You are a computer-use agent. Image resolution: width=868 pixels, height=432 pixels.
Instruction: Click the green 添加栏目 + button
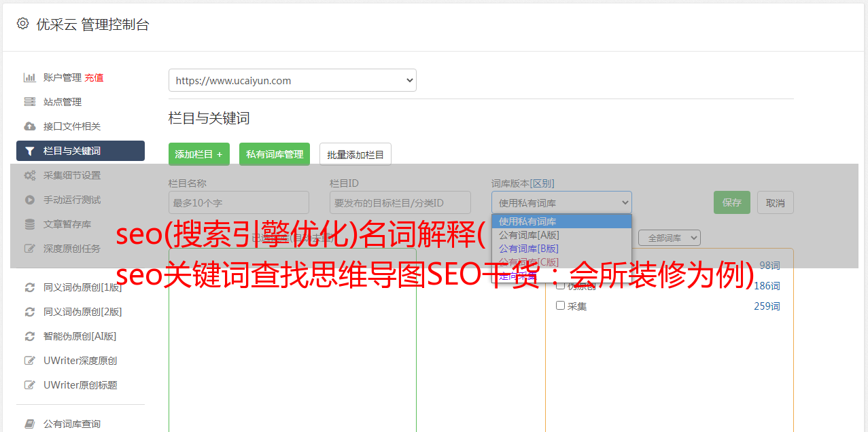[x=199, y=154]
